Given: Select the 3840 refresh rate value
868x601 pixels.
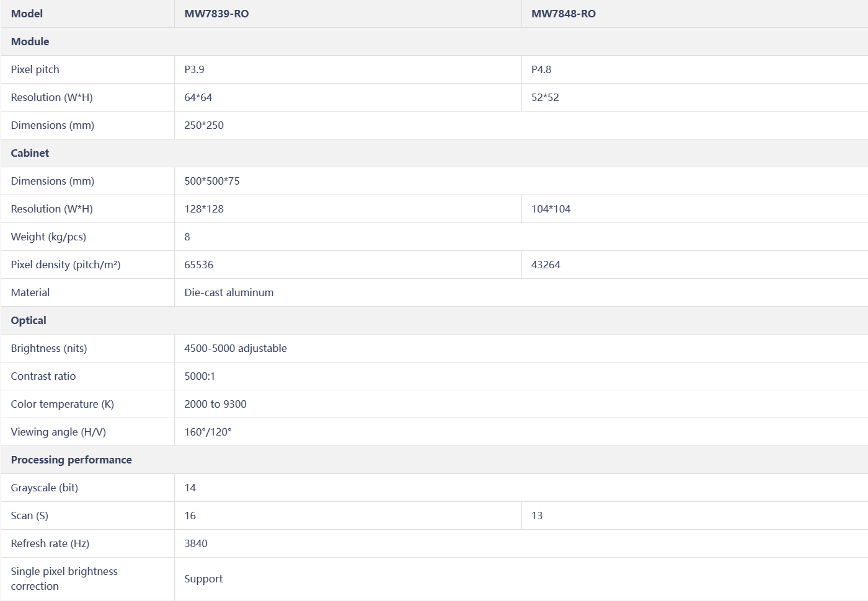Looking at the screenshot, I should (x=196, y=543).
